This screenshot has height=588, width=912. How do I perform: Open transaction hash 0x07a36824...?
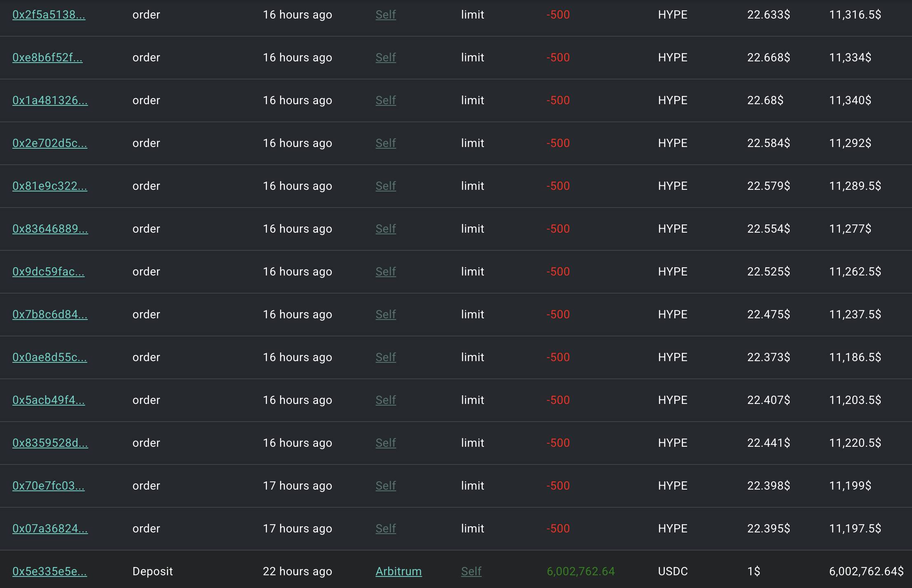tap(50, 529)
